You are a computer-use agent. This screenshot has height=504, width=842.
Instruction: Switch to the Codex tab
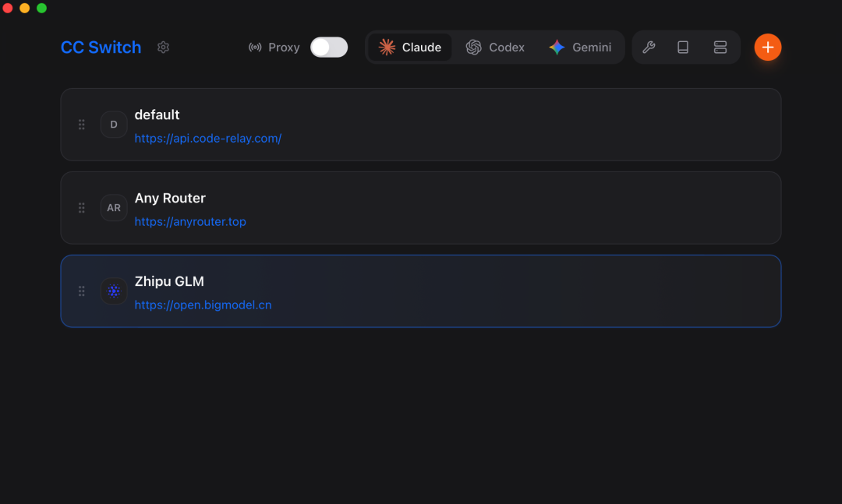tap(495, 48)
